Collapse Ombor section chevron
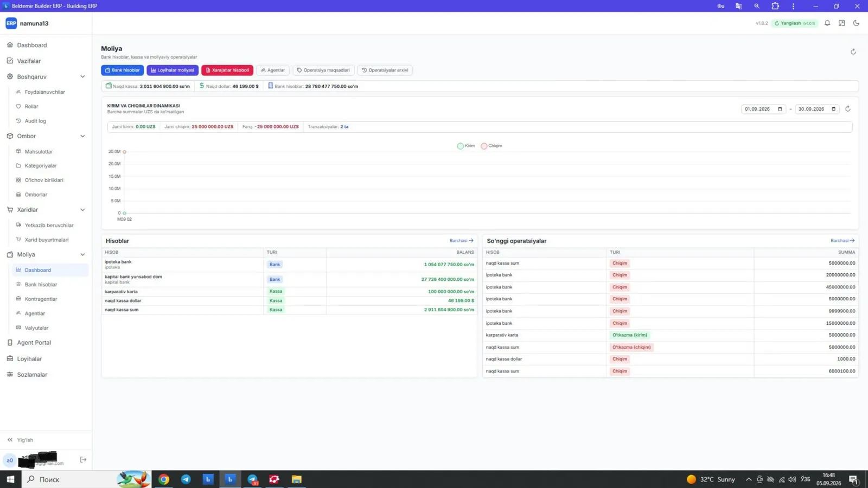 [x=82, y=136]
